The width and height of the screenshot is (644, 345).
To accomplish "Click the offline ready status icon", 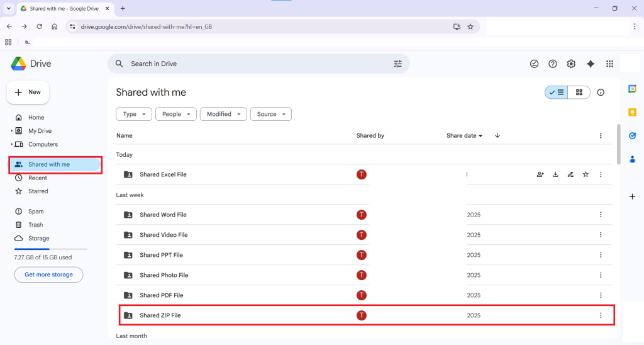I will (x=535, y=64).
